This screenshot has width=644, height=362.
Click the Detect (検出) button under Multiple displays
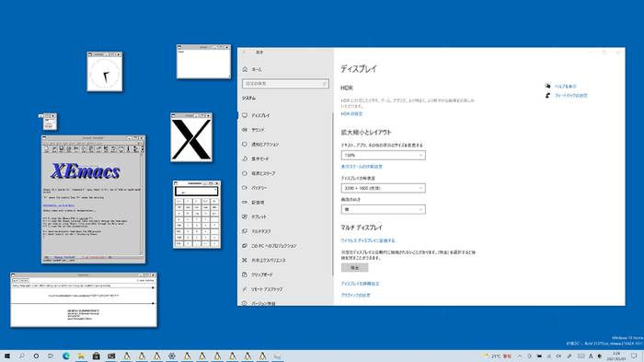354,268
